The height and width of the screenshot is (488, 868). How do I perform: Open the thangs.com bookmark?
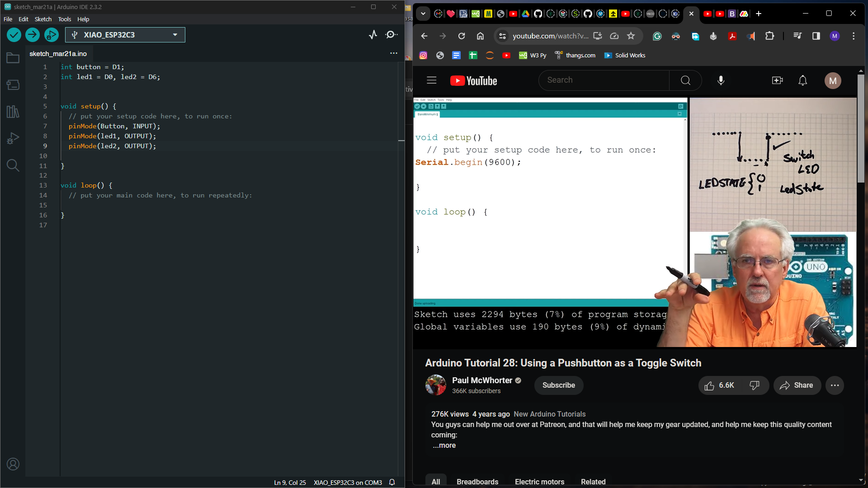pos(575,55)
